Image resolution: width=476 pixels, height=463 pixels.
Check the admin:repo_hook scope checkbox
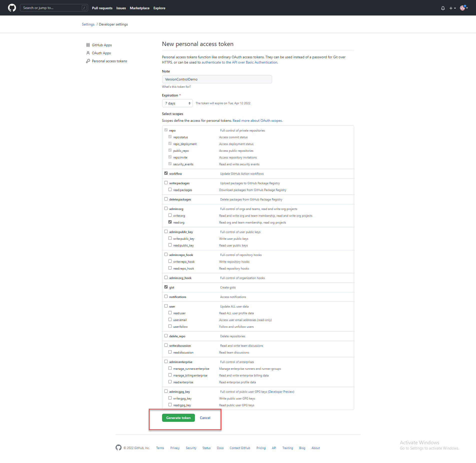pyautogui.click(x=166, y=254)
